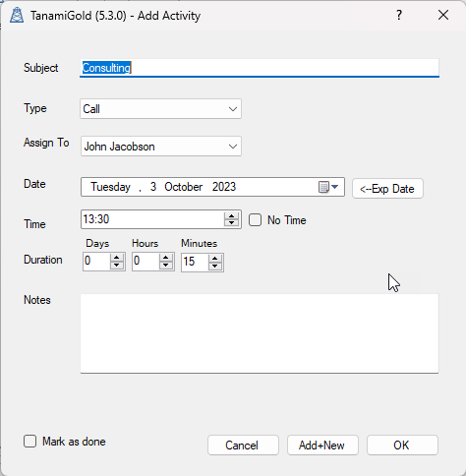Increment the Minutes duration spinner
The height and width of the screenshot is (476, 466).
pos(214,259)
